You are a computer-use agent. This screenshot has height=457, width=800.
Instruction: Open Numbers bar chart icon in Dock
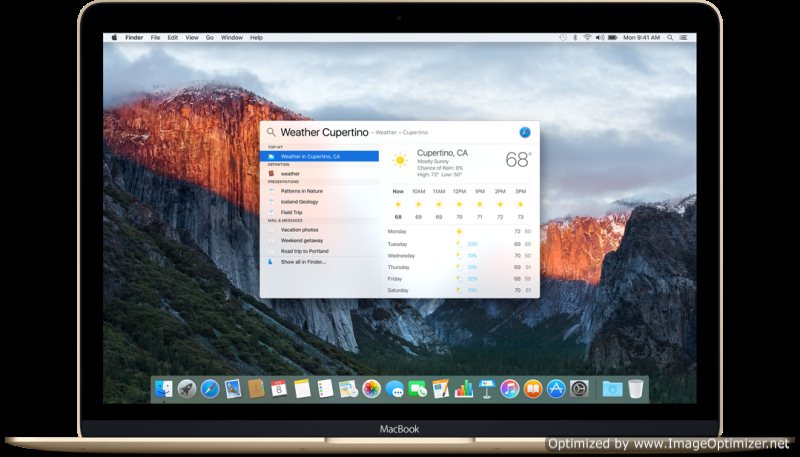(x=464, y=389)
